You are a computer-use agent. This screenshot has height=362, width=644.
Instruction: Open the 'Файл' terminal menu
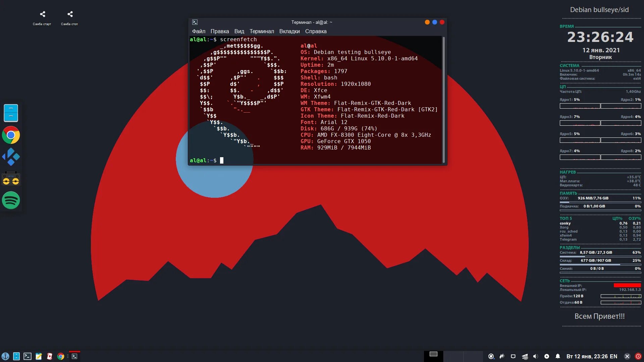(x=199, y=31)
